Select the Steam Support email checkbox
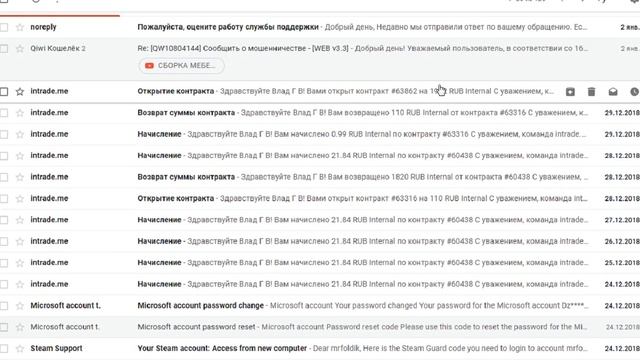640x360 pixels. pyautogui.click(x=4, y=349)
